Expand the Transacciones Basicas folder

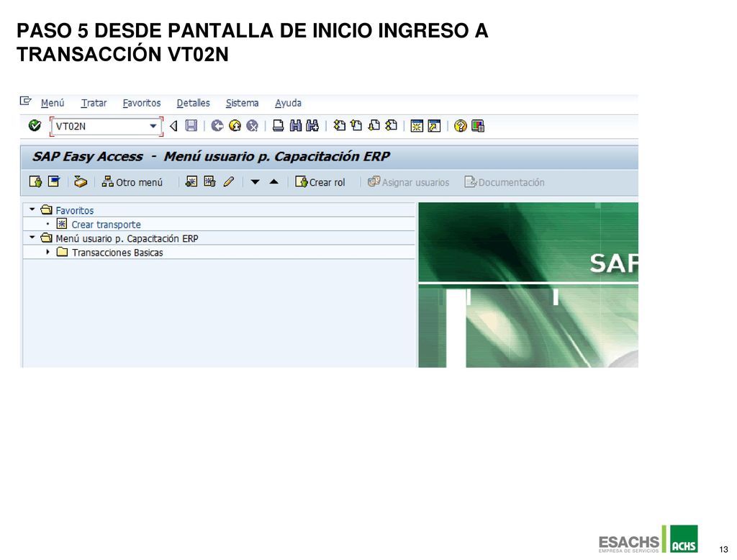(x=48, y=252)
